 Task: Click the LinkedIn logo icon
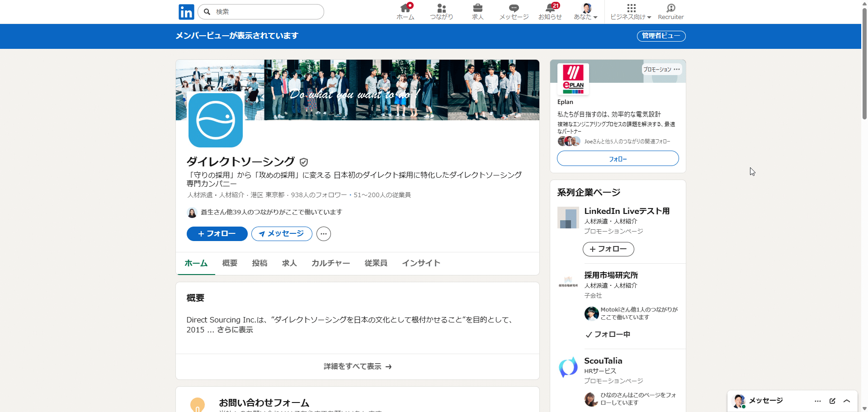(x=186, y=12)
